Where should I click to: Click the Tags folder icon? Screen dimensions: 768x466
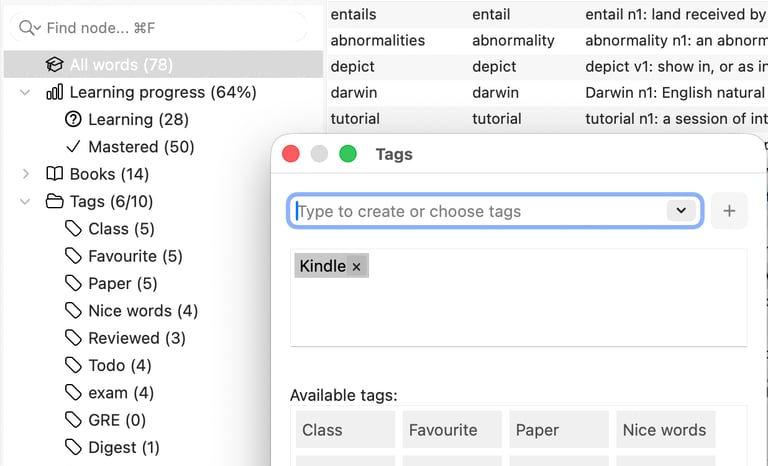(54, 201)
